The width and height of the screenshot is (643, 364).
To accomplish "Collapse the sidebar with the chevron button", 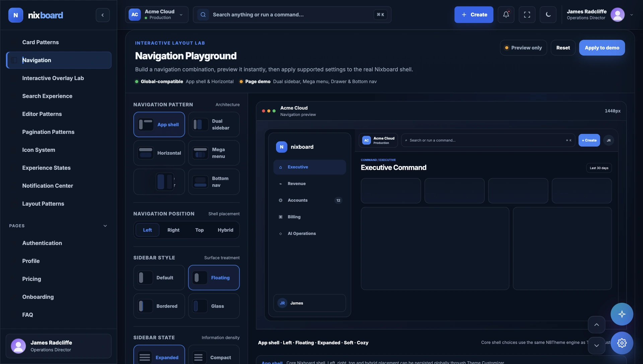I will (x=102, y=15).
